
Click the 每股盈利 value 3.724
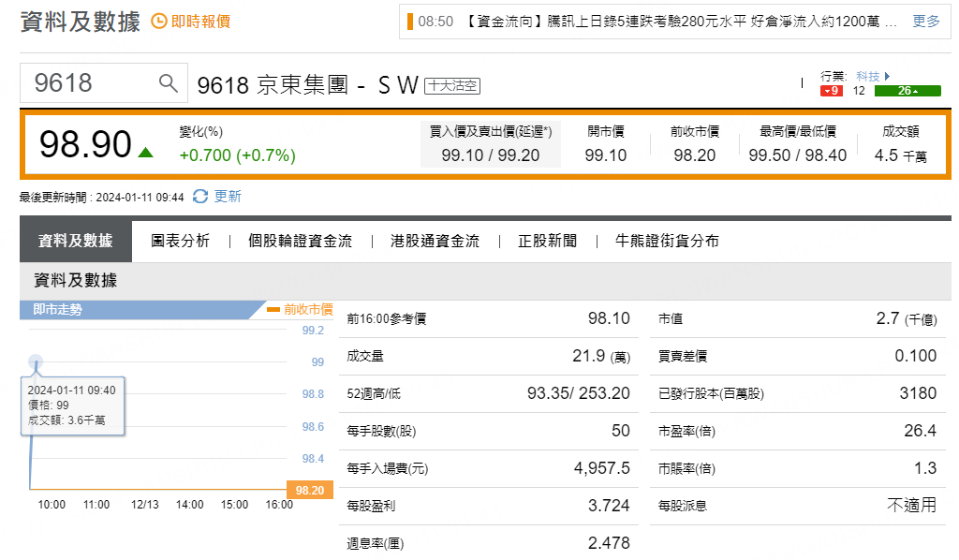[x=609, y=506]
